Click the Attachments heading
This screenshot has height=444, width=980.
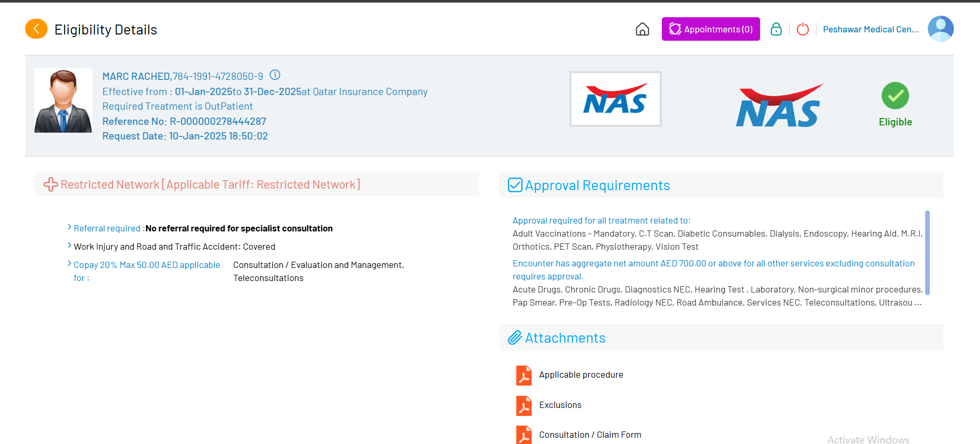[x=565, y=338]
